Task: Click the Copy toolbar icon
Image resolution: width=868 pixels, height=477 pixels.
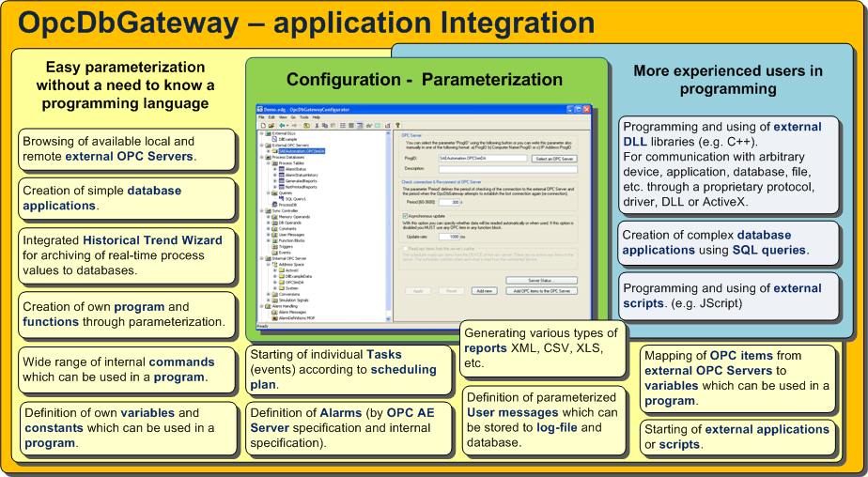Action: pos(325,126)
